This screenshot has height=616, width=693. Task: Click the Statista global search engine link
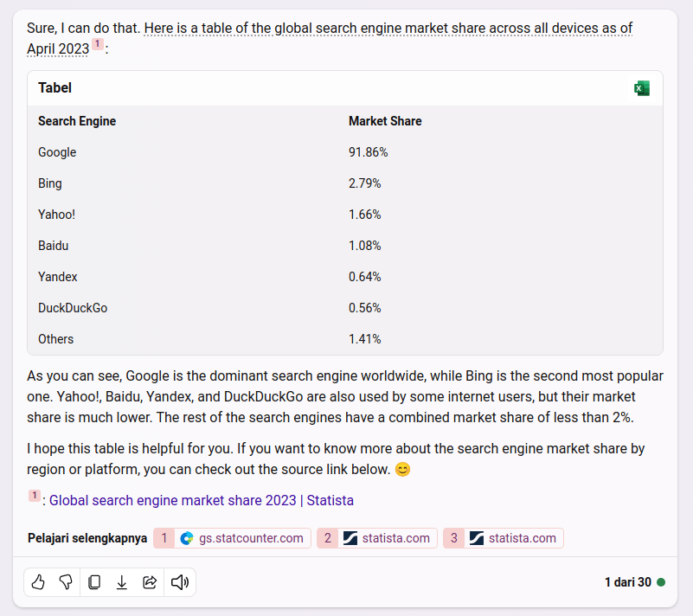pyautogui.click(x=202, y=500)
